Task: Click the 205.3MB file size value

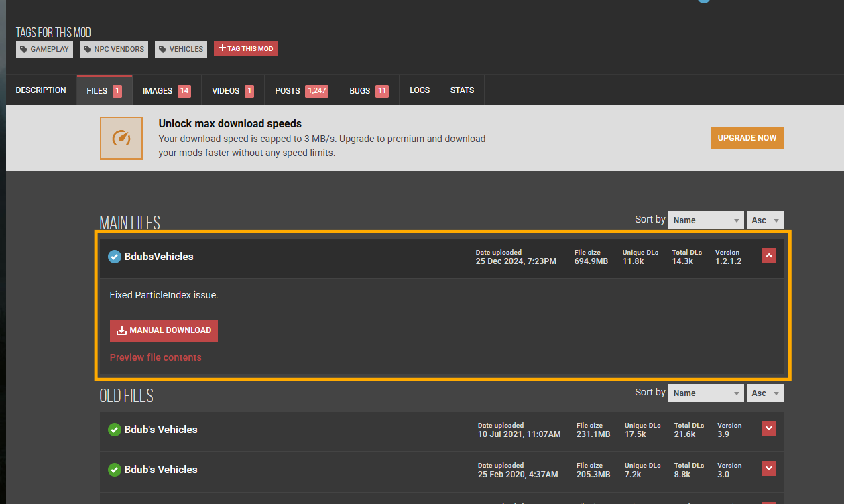Action: point(593,475)
